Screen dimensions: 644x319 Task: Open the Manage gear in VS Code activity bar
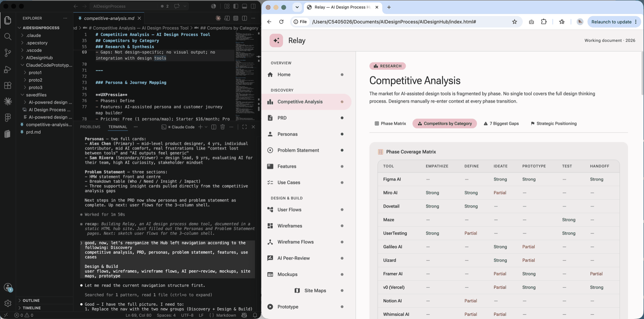coord(8,303)
